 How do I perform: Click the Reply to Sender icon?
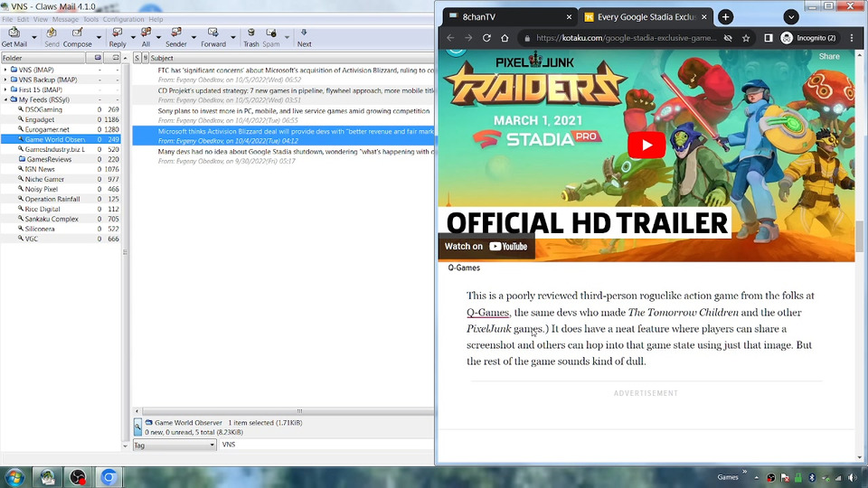tap(176, 33)
